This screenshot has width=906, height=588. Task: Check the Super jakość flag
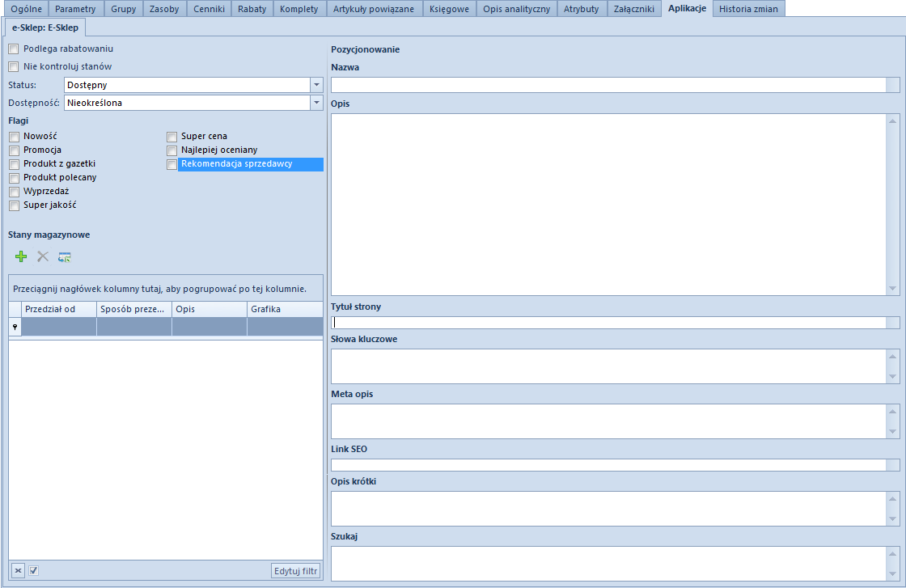(15, 205)
